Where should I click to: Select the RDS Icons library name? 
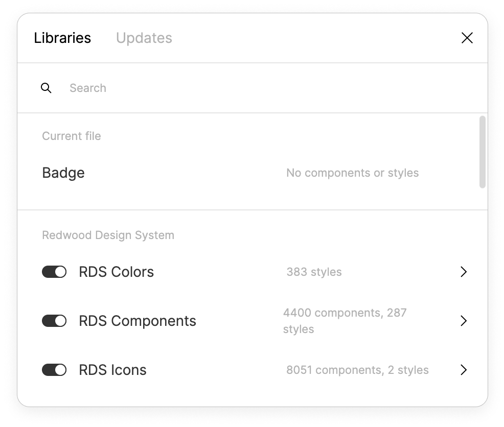112,370
